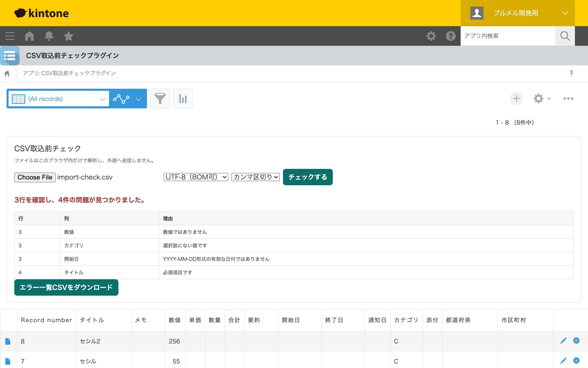Screen dimensions: 588x368
Task: Open the UTF-8 (BOM可) encoding dropdown
Action: tap(196, 177)
